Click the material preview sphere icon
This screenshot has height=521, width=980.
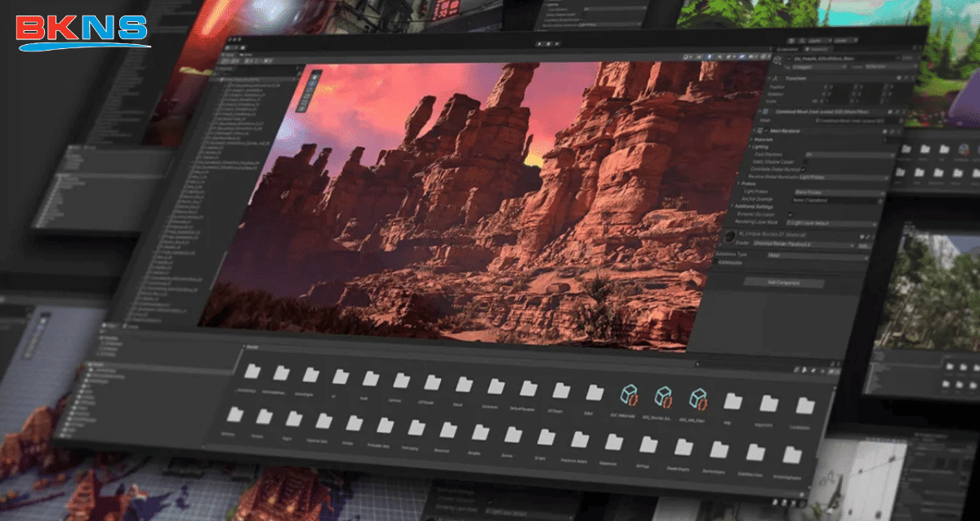(731, 238)
